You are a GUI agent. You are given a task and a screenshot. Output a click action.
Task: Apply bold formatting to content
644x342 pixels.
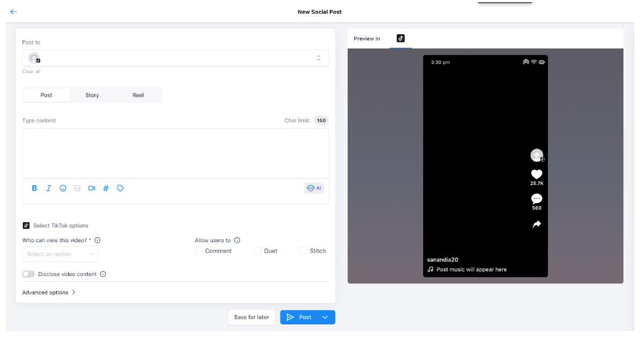coord(34,188)
